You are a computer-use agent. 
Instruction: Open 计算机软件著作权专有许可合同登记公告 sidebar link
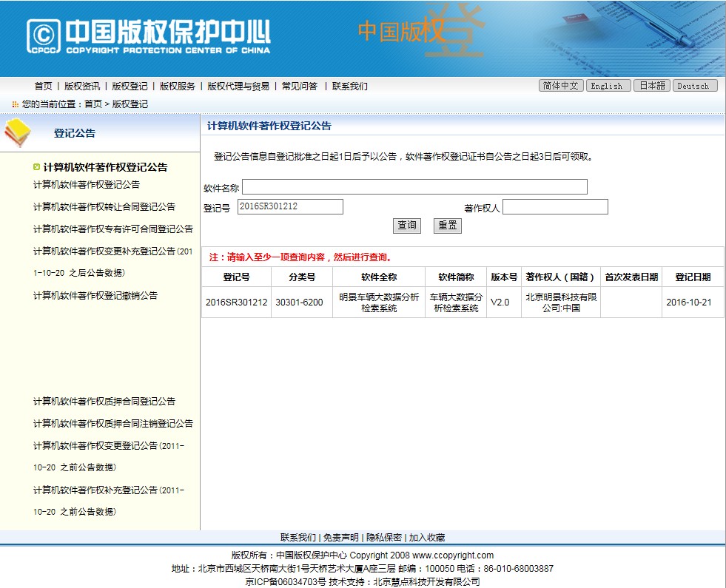click(113, 229)
